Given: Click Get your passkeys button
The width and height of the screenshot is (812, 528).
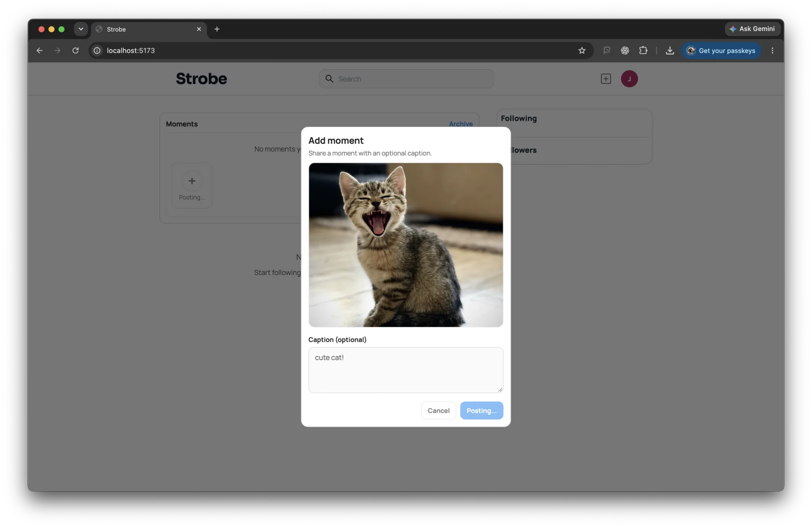Looking at the screenshot, I should click(x=721, y=51).
